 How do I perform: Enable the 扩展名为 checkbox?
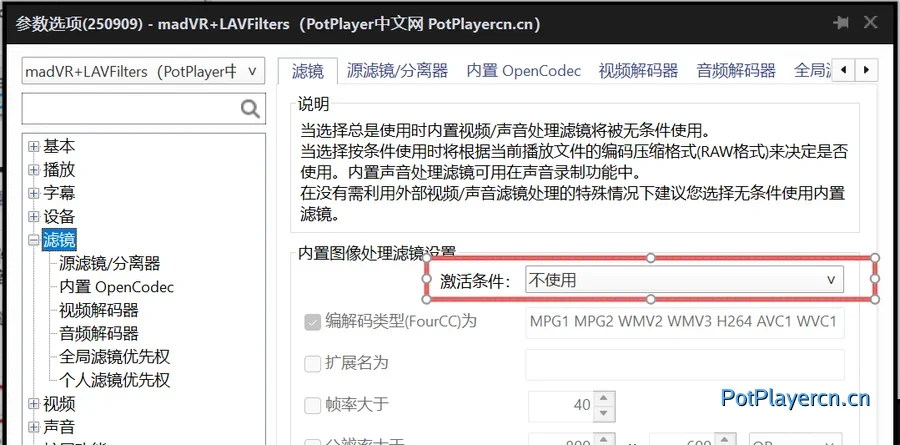pos(312,363)
